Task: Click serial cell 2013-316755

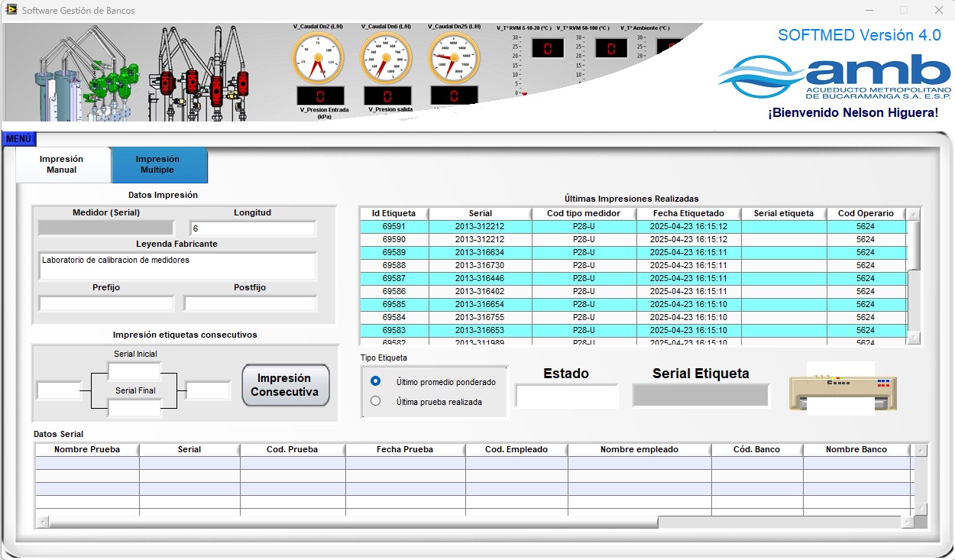Action: (480, 317)
